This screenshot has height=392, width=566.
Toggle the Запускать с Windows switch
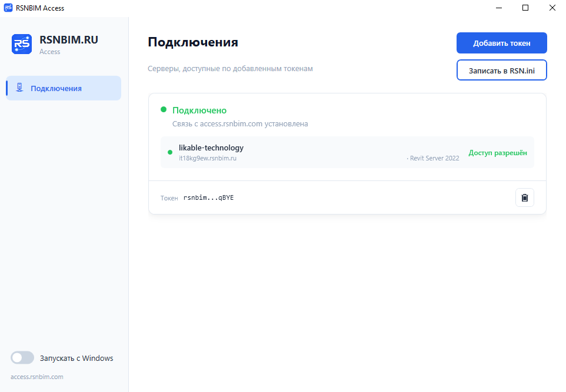[x=22, y=358]
